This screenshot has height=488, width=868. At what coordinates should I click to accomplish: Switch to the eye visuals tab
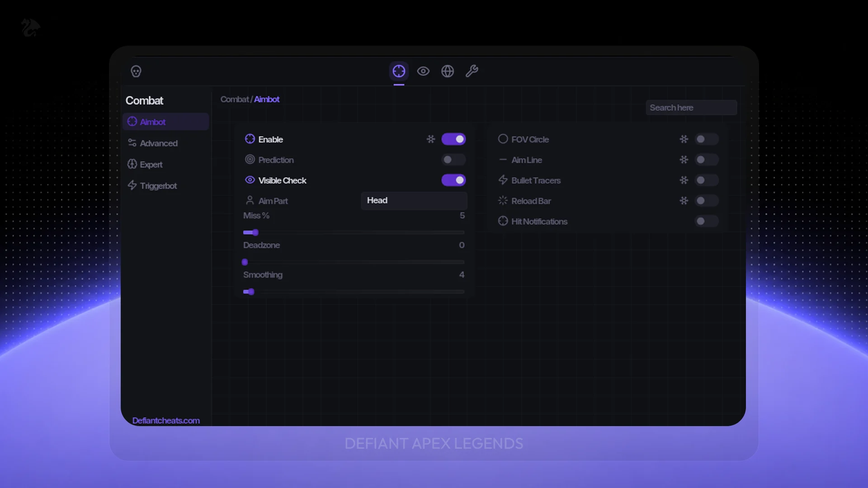tap(423, 71)
